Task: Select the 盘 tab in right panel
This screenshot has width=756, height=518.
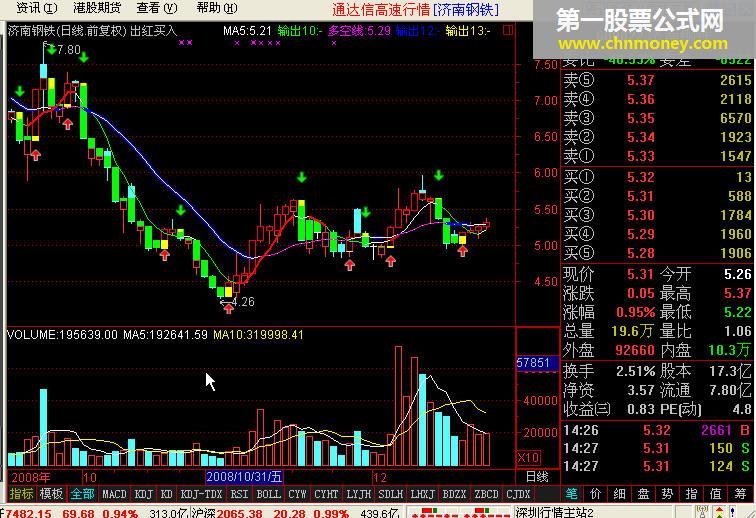Action: [644, 494]
